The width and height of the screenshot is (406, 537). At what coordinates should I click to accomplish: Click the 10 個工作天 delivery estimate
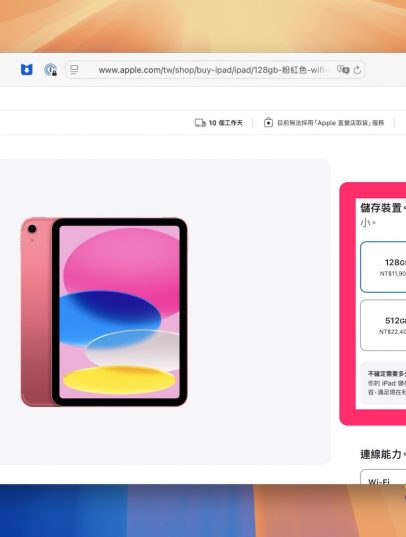tap(225, 123)
